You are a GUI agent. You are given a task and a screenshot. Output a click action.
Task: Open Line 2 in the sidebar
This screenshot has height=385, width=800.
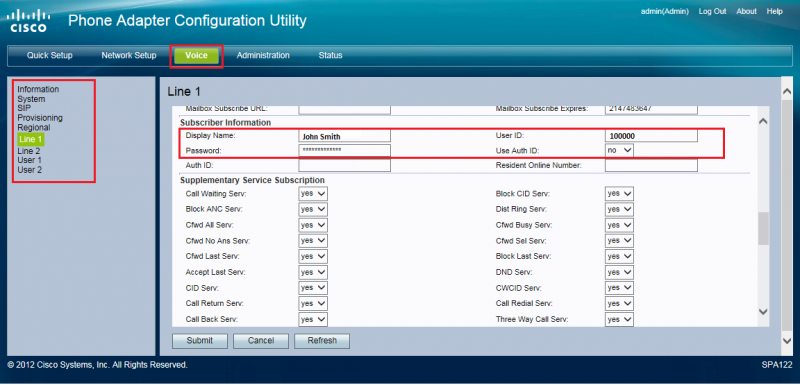click(x=29, y=151)
